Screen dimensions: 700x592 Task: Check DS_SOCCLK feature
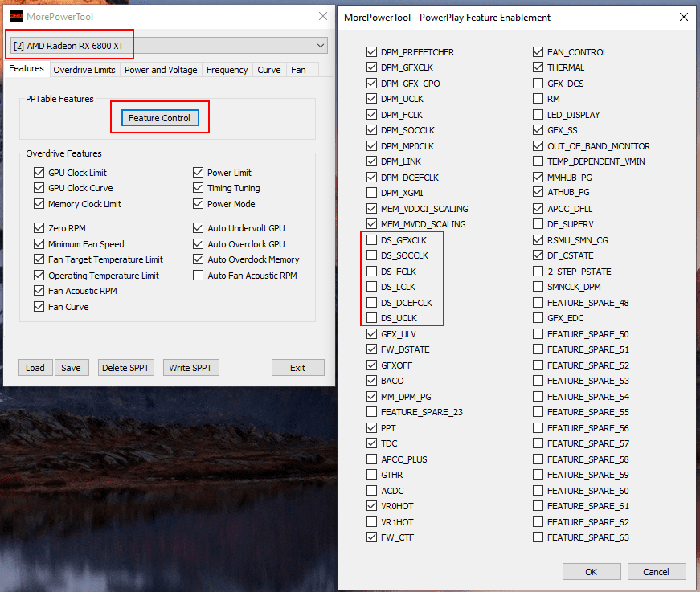pyautogui.click(x=371, y=255)
